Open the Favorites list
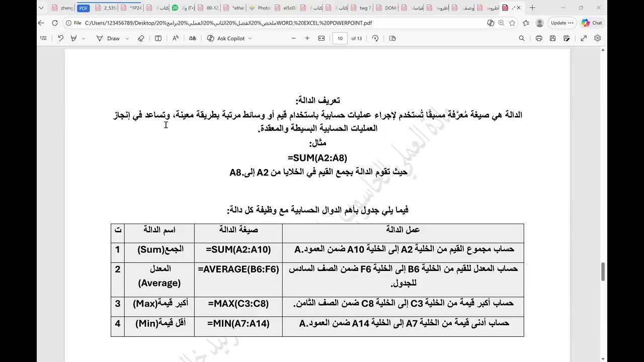The image size is (644, 362). [x=526, y=23]
